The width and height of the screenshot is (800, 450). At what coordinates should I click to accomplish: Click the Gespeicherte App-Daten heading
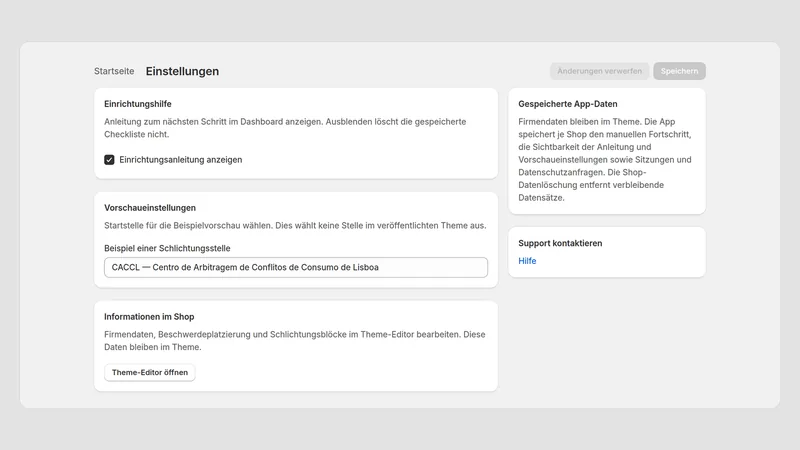pos(567,104)
